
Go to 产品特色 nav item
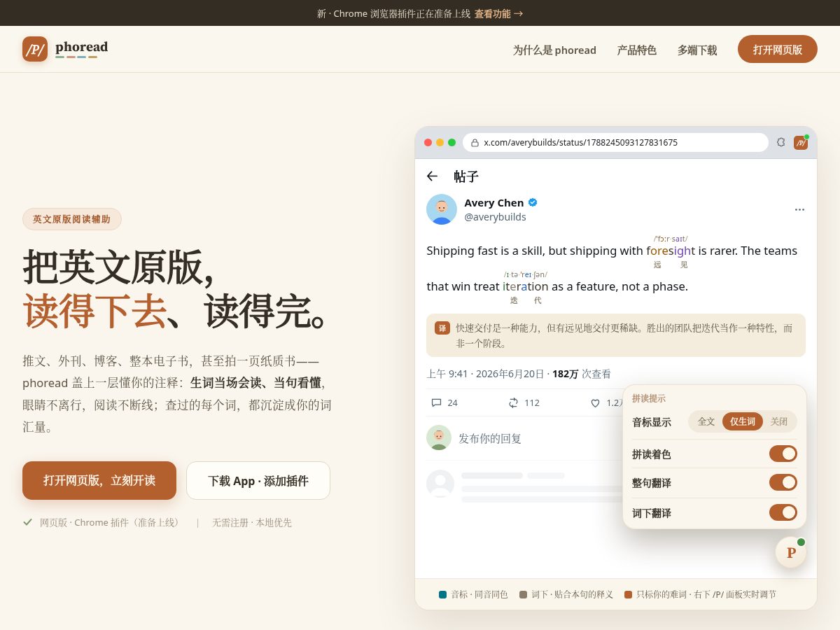click(636, 50)
